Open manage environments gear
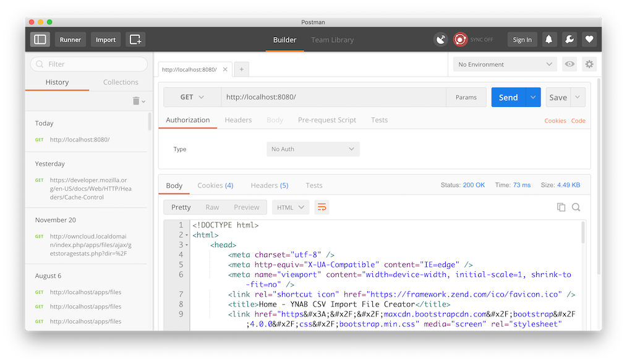The width and height of the screenshot is (627, 364). click(x=589, y=64)
